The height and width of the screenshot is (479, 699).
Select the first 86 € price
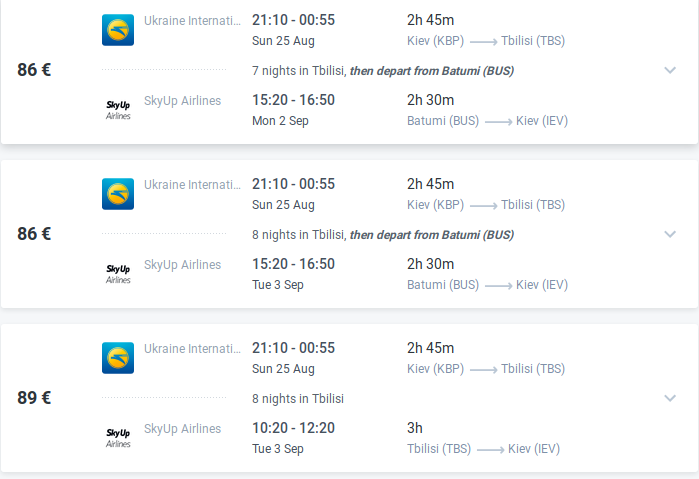(x=35, y=70)
